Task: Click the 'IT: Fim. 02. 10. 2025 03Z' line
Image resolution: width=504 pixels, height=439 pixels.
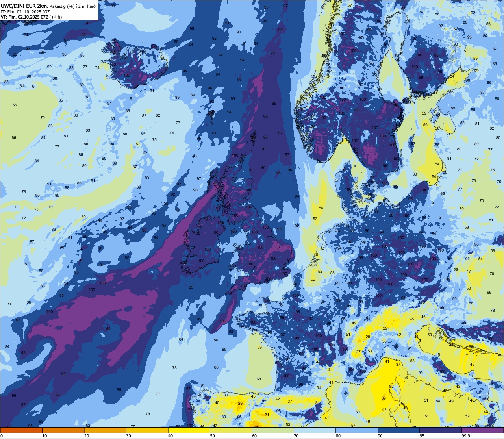Action: coord(25,11)
